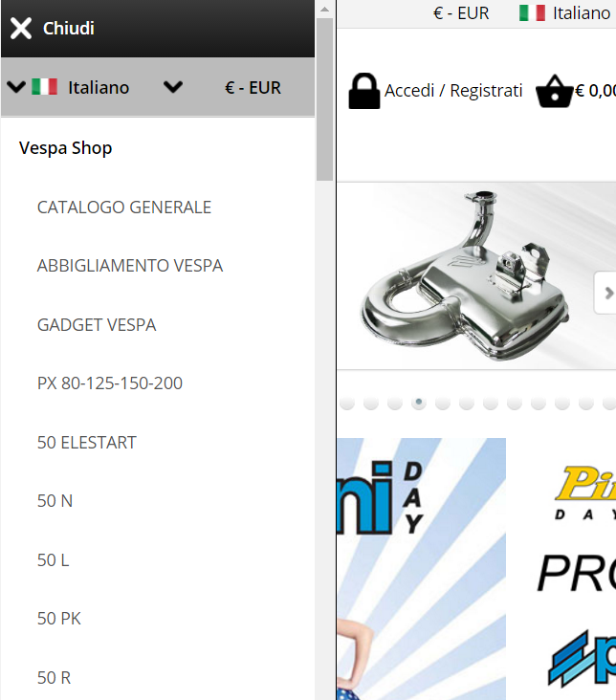Click the padlock login icon
616x700 pixels.
point(364,91)
